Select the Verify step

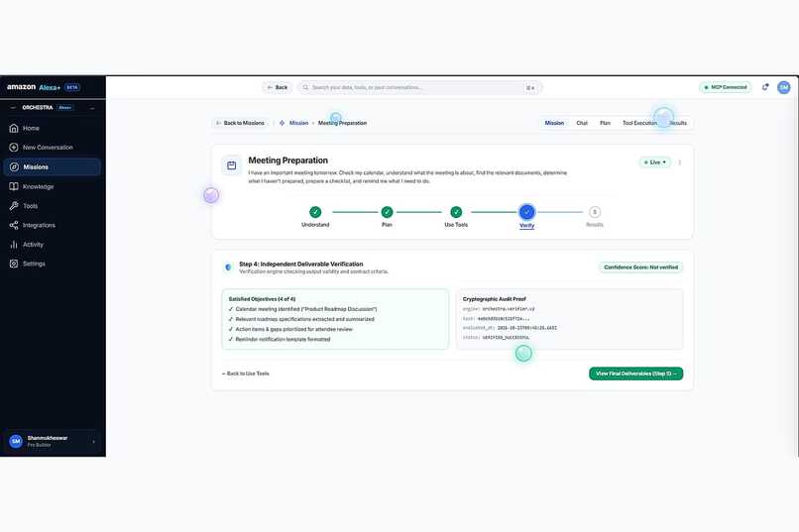[527, 212]
